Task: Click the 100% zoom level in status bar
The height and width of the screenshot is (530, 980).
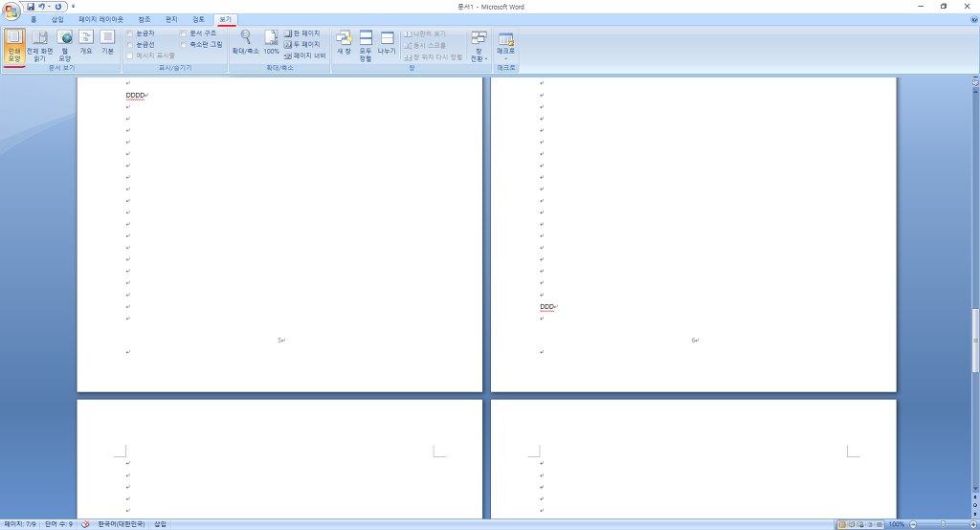Action: (896, 524)
